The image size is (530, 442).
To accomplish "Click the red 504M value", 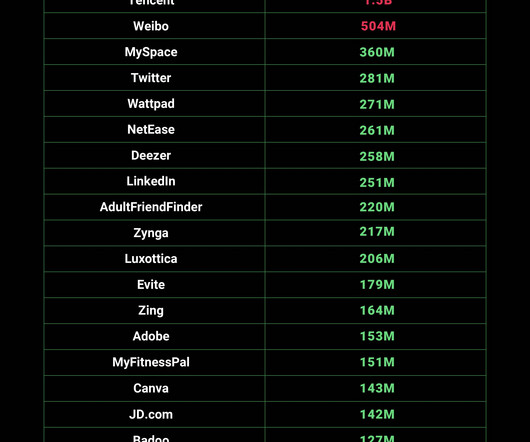I will click(378, 26).
